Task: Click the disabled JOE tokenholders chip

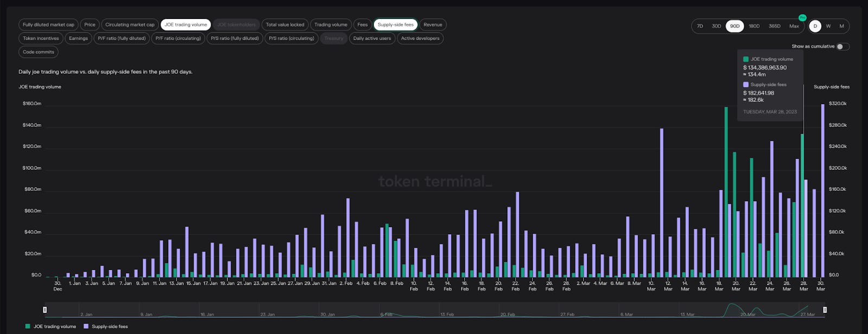Action: click(x=236, y=24)
